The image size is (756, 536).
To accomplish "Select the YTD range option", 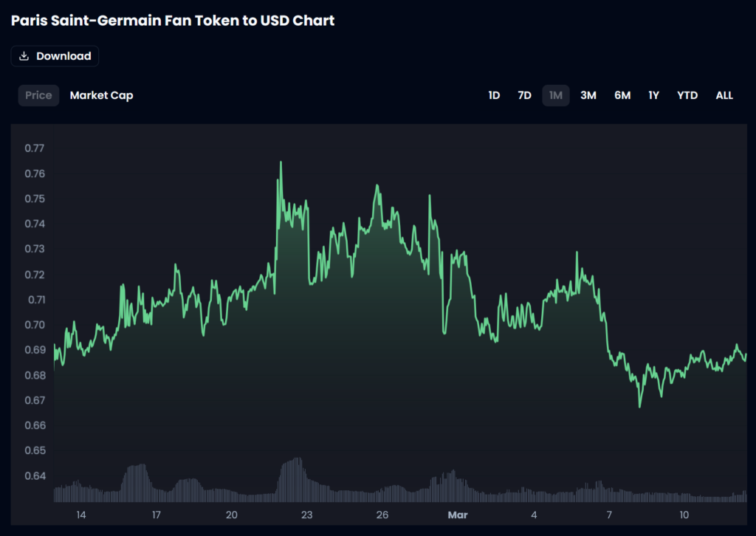I will (x=687, y=95).
